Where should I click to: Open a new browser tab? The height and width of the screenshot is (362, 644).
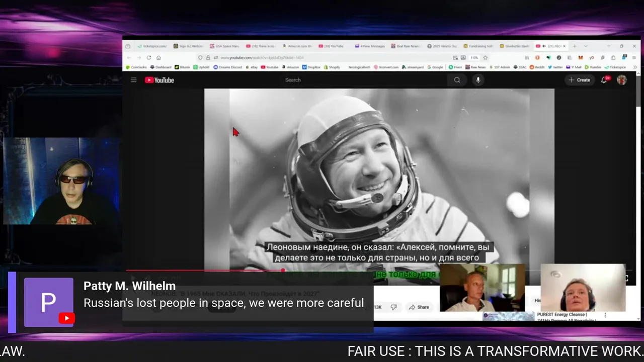[575, 46]
